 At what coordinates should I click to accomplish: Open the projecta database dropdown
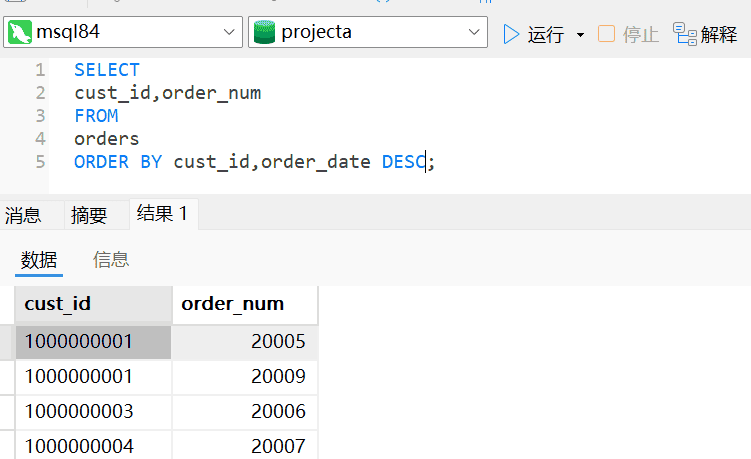coord(474,32)
